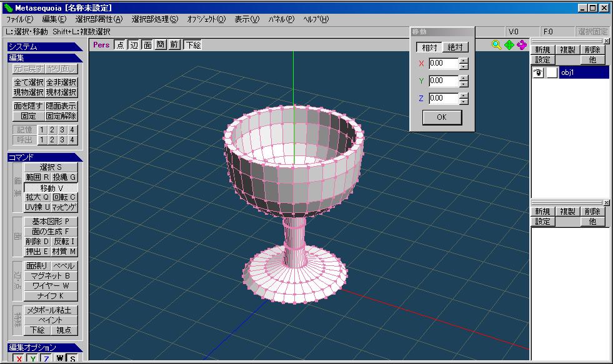Collapse the 編集オプション panel header
The height and width of the screenshot is (364, 613).
coord(45,347)
